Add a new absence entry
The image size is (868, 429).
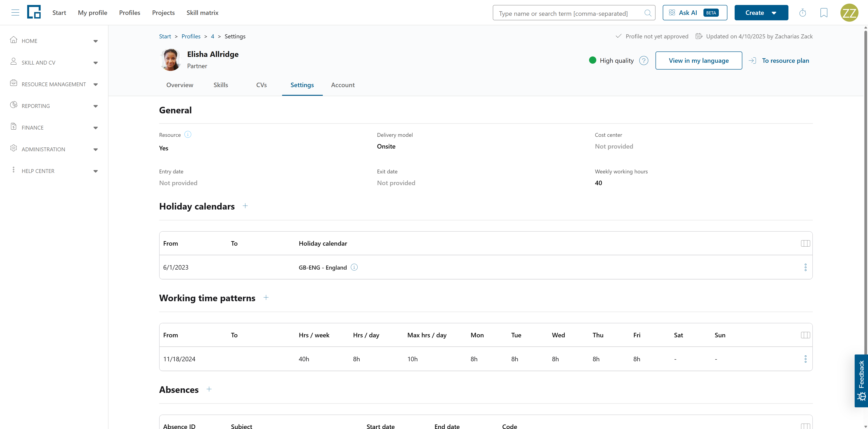tap(209, 389)
